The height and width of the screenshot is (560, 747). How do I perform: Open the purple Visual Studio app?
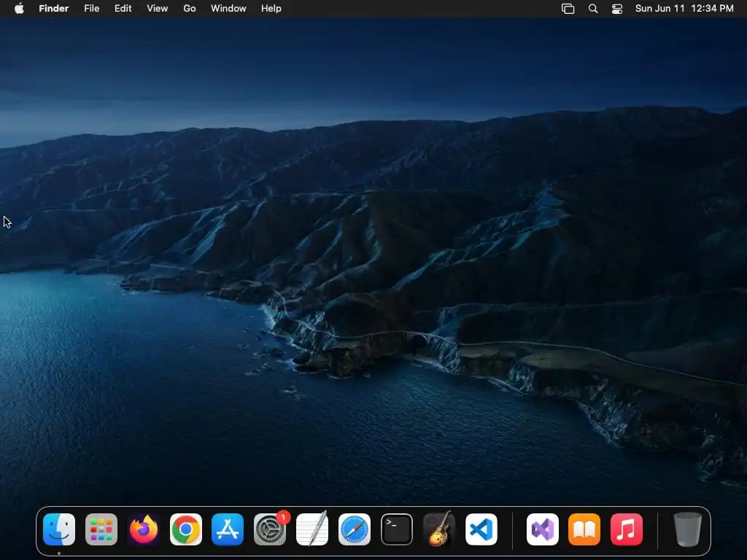(x=543, y=529)
